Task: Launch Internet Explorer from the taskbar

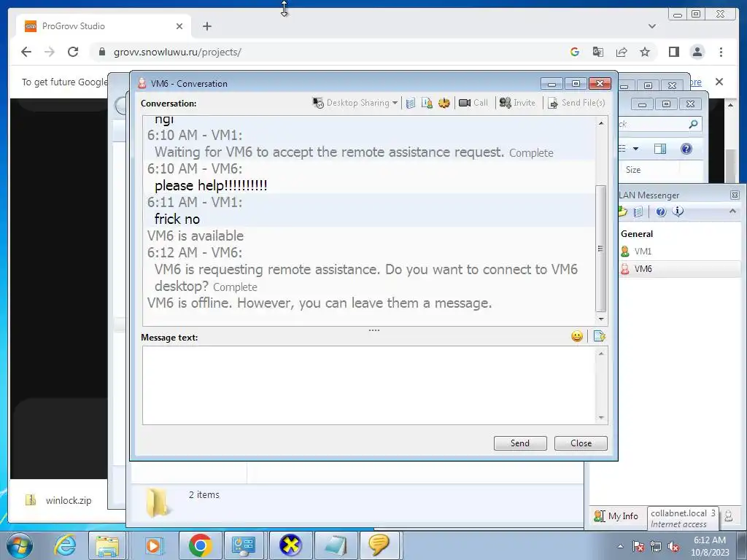Action: (64, 545)
